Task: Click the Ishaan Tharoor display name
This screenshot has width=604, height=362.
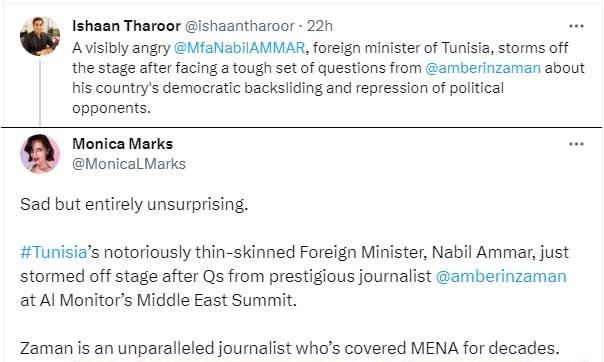Action: (x=126, y=26)
